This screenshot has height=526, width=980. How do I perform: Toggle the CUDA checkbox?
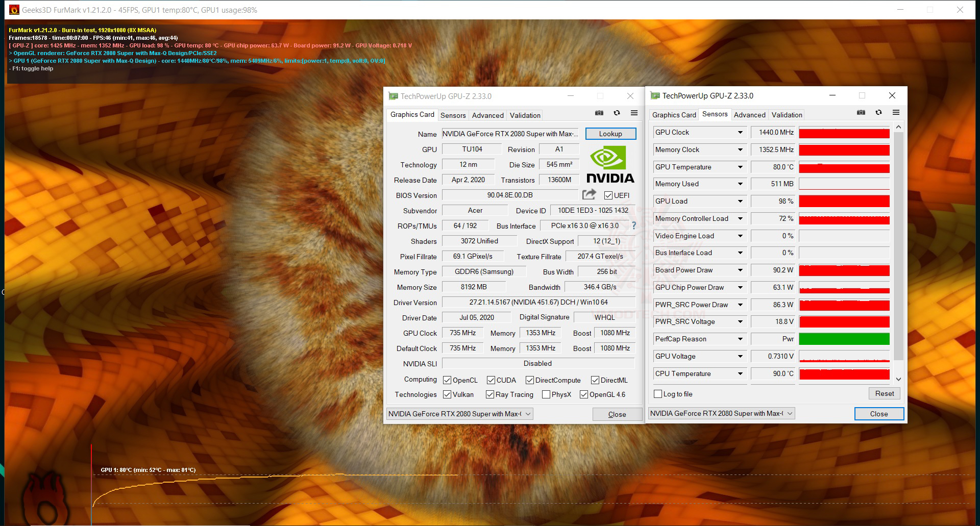[x=491, y=380]
